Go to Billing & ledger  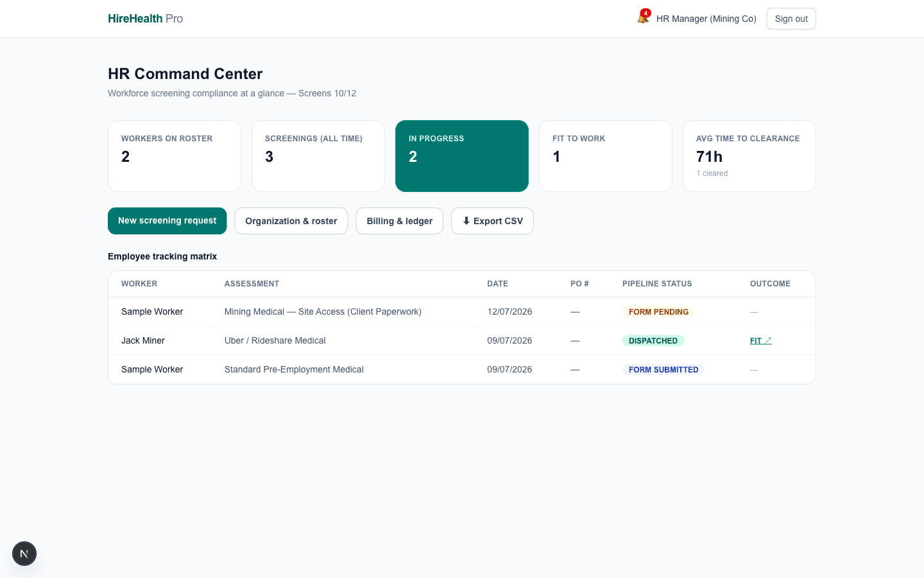click(400, 221)
